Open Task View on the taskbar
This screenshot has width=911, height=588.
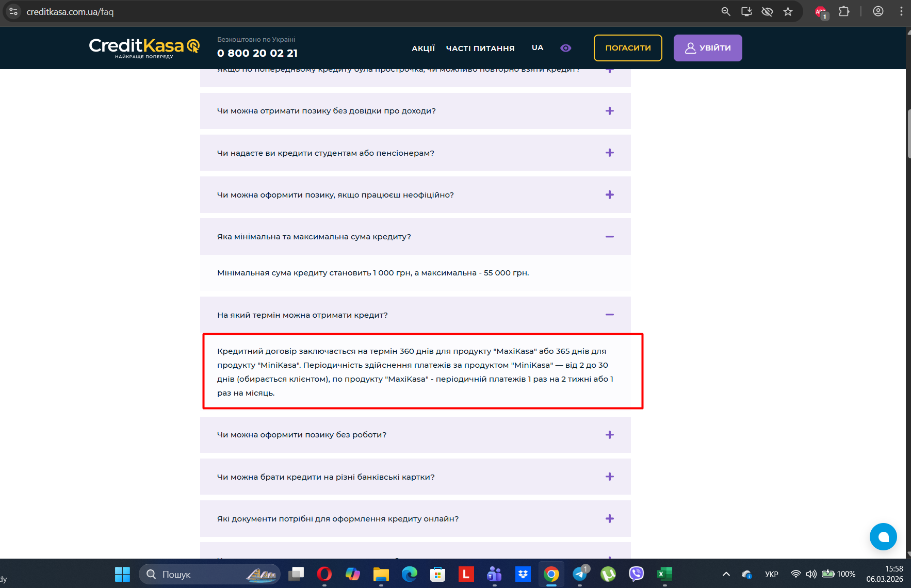point(296,574)
